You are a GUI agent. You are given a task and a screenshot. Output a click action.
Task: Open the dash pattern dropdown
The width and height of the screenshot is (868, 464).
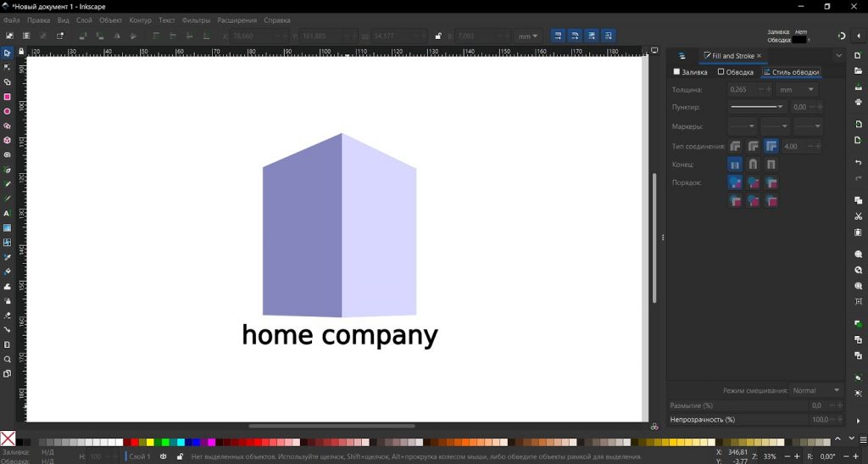coord(757,107)
